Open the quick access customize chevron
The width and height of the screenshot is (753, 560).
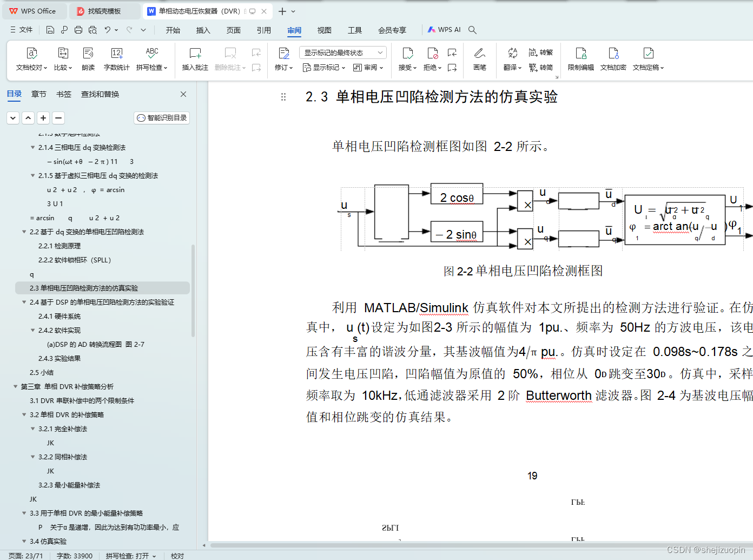tap(143, 30)
